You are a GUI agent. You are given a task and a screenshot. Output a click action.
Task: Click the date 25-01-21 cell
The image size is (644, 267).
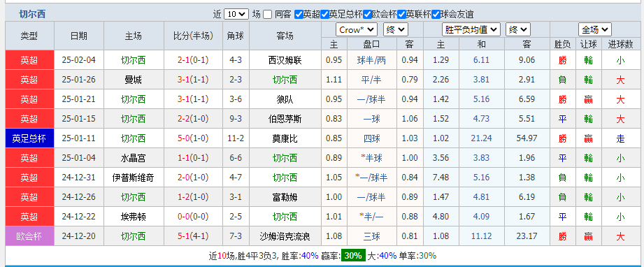[x=79, y=99]
